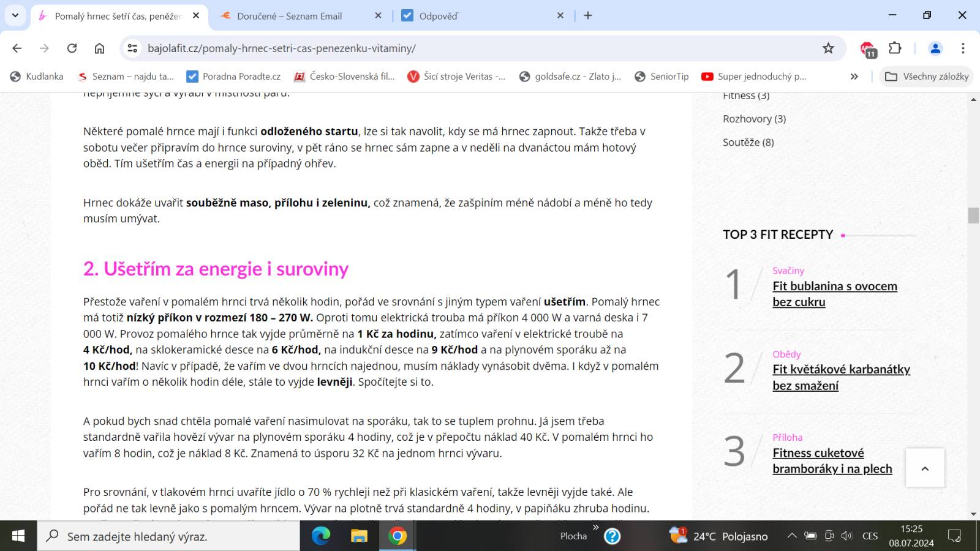
Task: Open the Super jednoduchý p... YouTube bookmark
Action: coord(754,77)
